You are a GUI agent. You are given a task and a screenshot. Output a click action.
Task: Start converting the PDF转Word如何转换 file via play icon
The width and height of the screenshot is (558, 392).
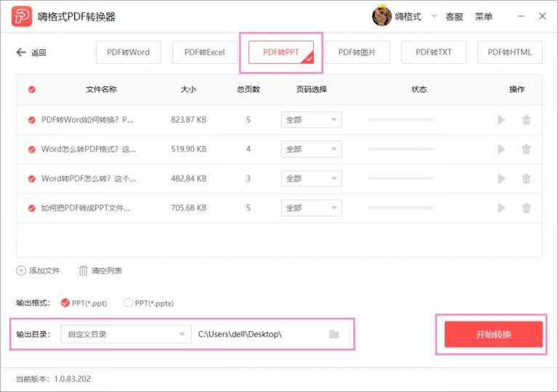click(x=501, y=120)
